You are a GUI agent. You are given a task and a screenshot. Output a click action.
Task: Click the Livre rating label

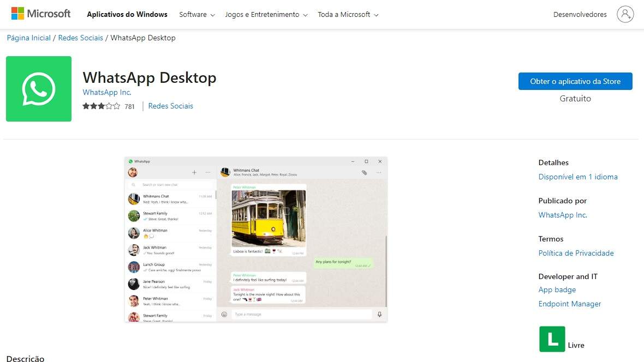pos(576,346)
